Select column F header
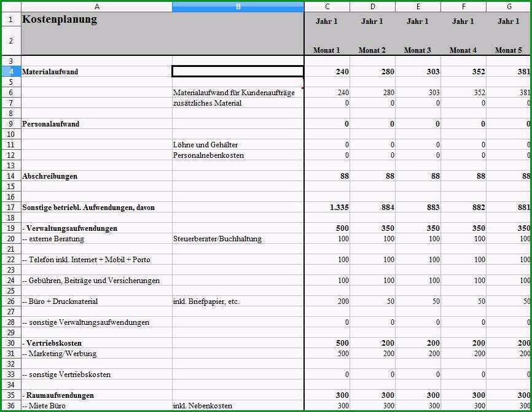Screen dimensions: 532x412 click(463, 6)
